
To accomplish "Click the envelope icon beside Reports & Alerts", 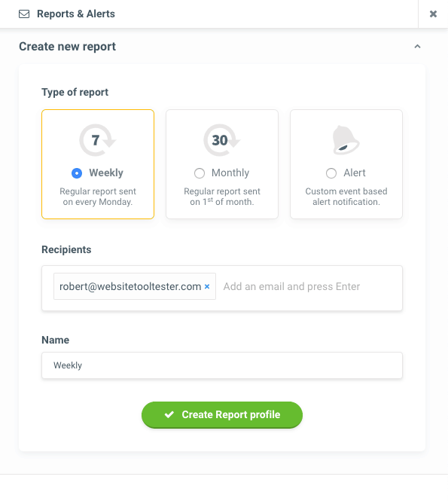I will [x=24, y=14].
